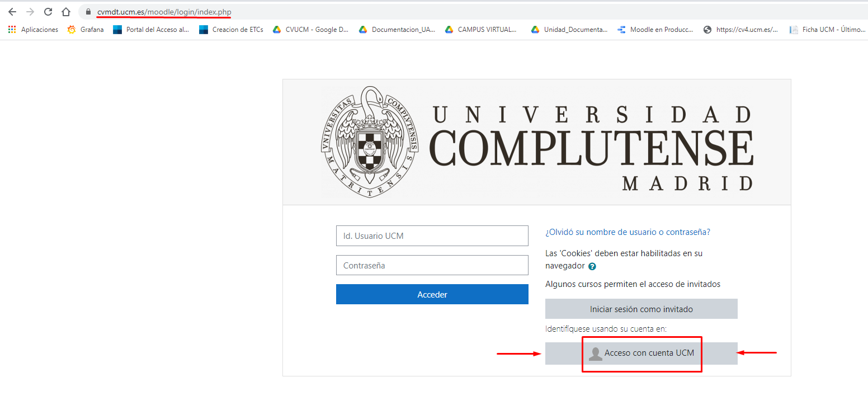Click text 'Algunos cursos permiten el acceso de invitados'
Image resolution: width=868 pixels, height=410 pixels.
(633, 284)
